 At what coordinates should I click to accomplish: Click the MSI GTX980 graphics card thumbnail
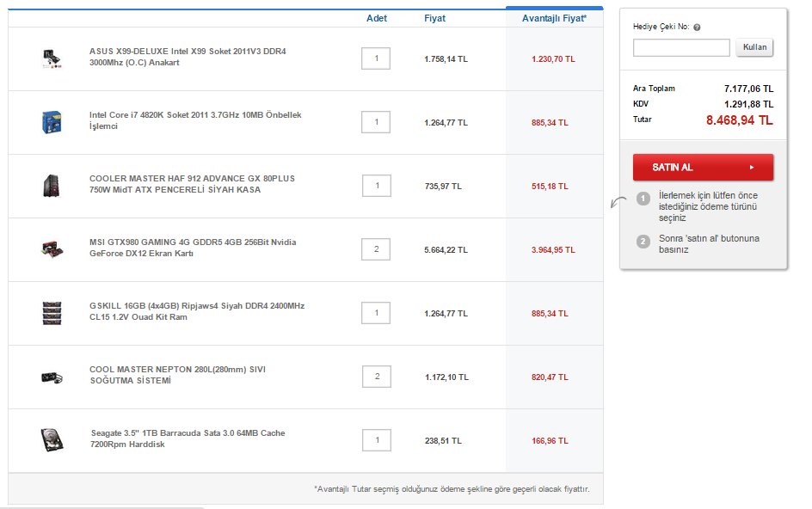coord(52,249)
